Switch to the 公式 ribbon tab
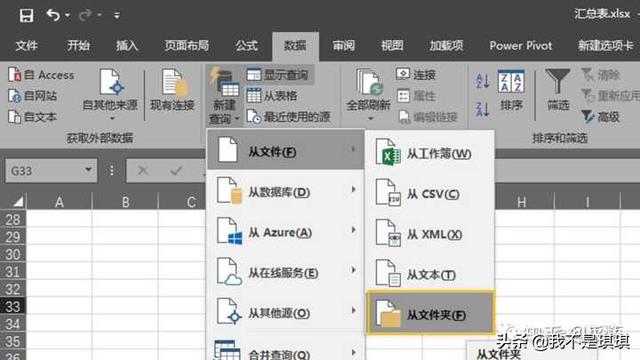The width and height of the screenshot is (640, 360). [247, 45]
